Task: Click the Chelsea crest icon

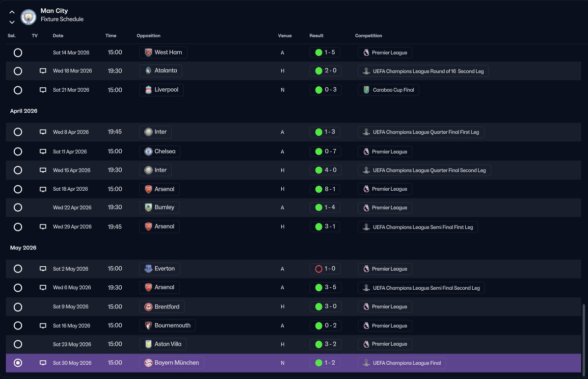Action: 149,152
